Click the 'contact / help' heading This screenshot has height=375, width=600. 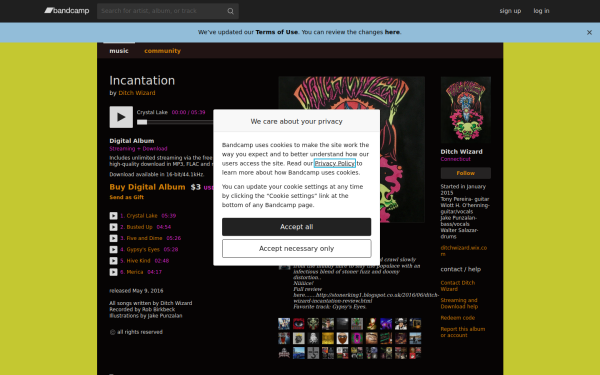461,269
